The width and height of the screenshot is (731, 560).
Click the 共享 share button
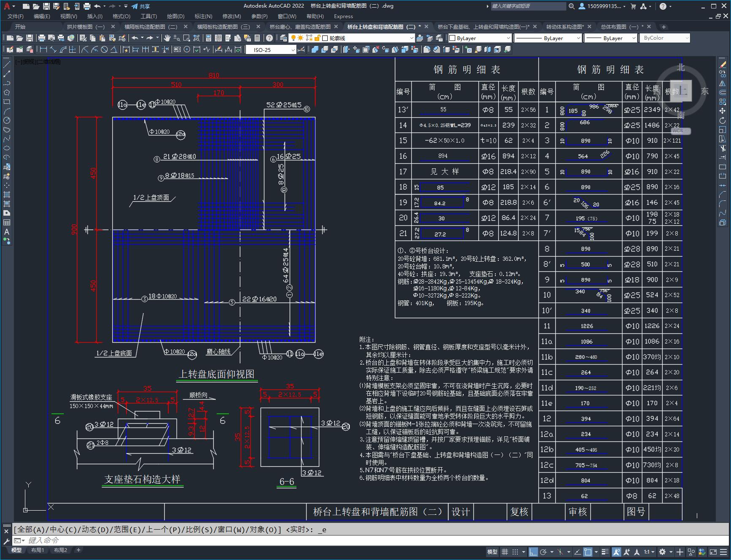(141, 6)
